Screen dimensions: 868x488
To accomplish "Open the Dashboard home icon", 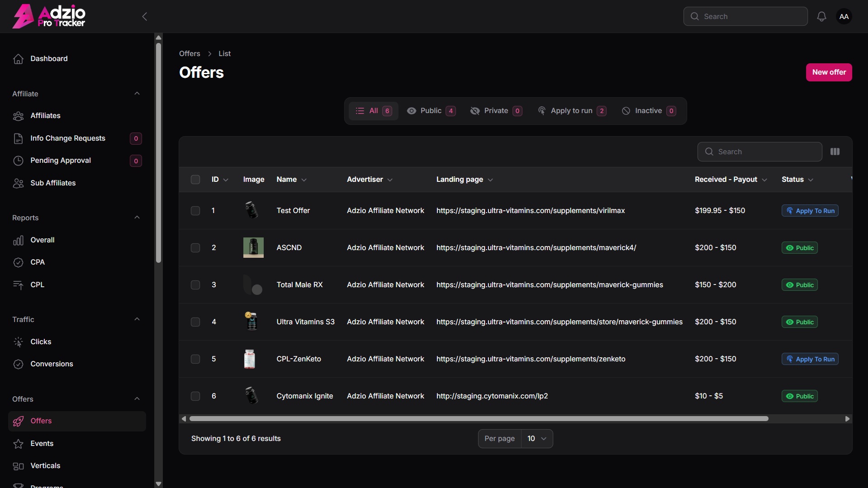I will point(19,59).
